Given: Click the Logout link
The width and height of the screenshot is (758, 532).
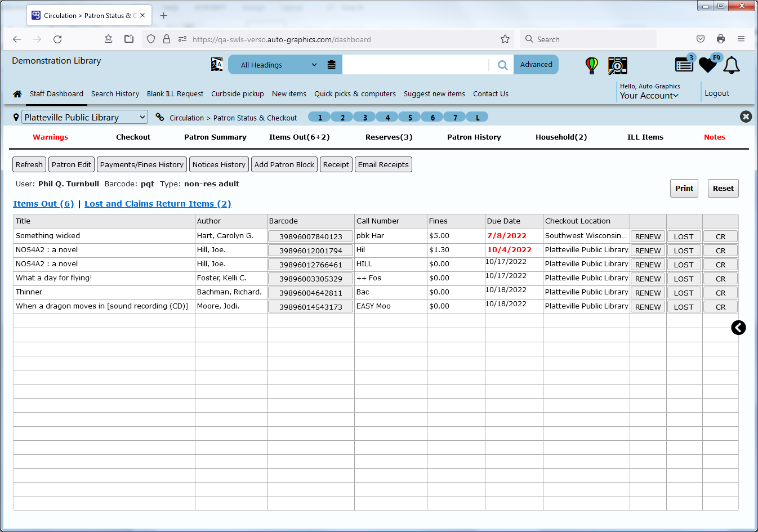Looking at the screenshot, I should (x=717, y=93).
